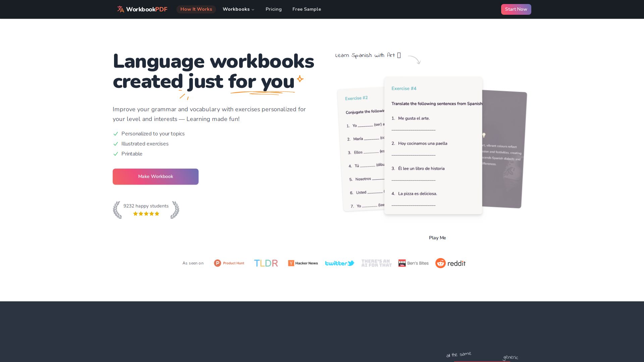Click the Twitter logo
Viewport: 644px width, 362px height.
tap(340, 263)
